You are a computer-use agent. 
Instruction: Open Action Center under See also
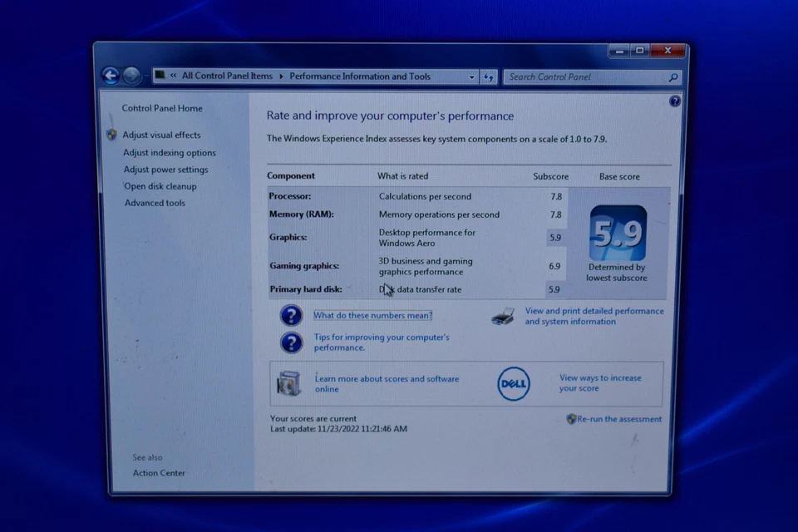coord(159,473)
